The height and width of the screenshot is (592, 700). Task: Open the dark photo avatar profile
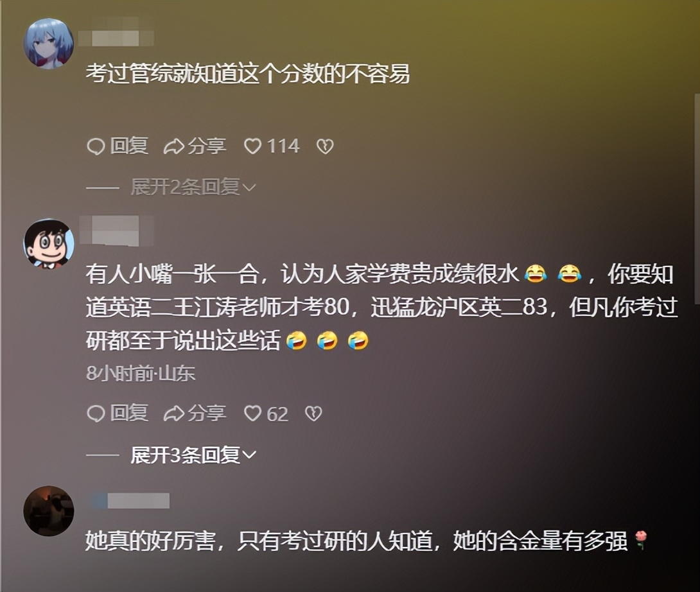click(49, 510)
